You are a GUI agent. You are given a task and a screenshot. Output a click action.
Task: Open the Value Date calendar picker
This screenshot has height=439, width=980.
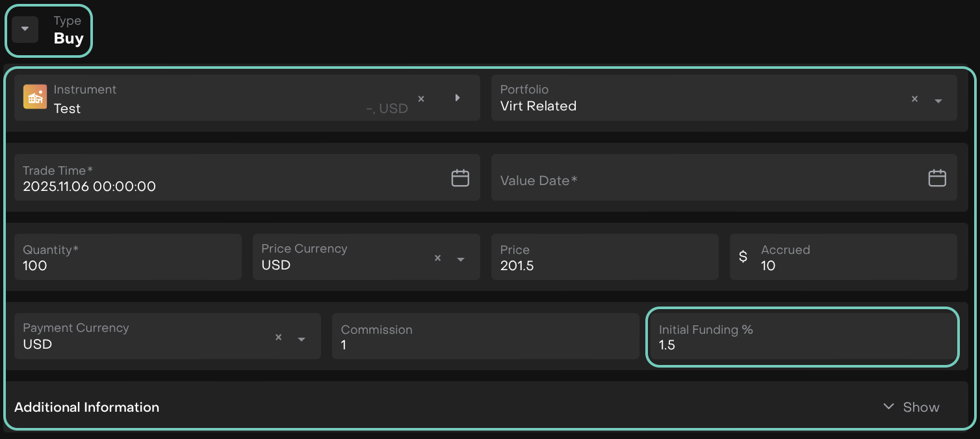tap(936, 178)
